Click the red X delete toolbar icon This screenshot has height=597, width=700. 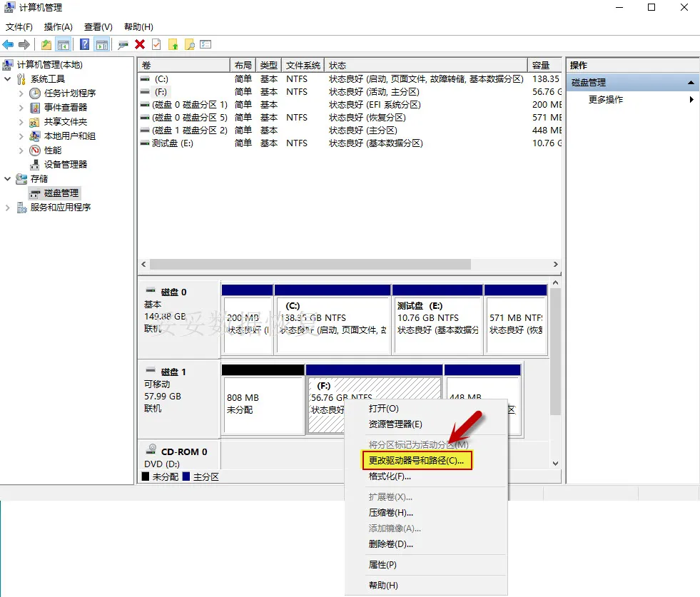140,44
